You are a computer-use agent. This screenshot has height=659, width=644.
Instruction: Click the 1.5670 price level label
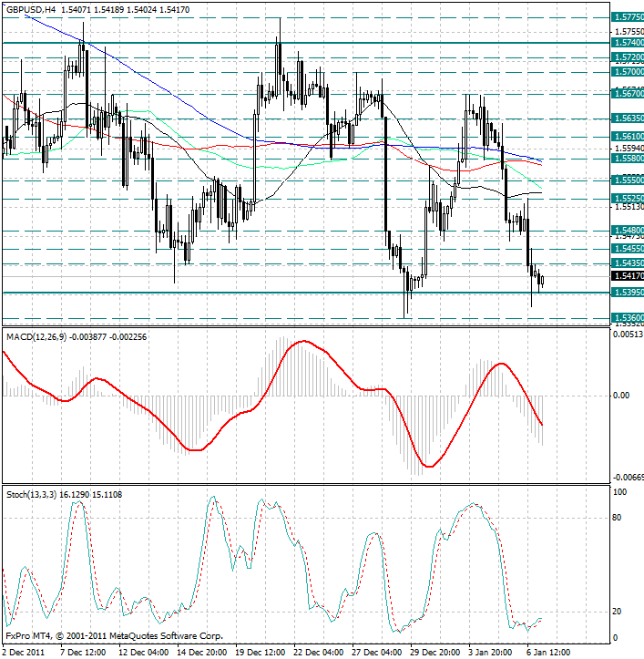tap(628, 93)
